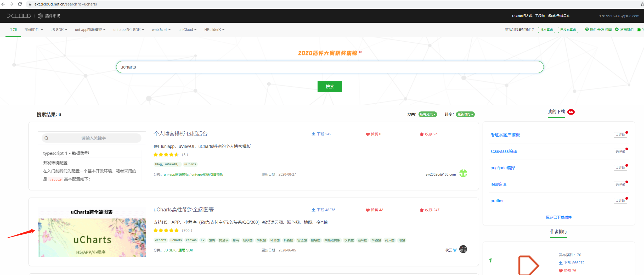
Task: Expand the uniCloud navigation dropdown
Action: point(187,30)
